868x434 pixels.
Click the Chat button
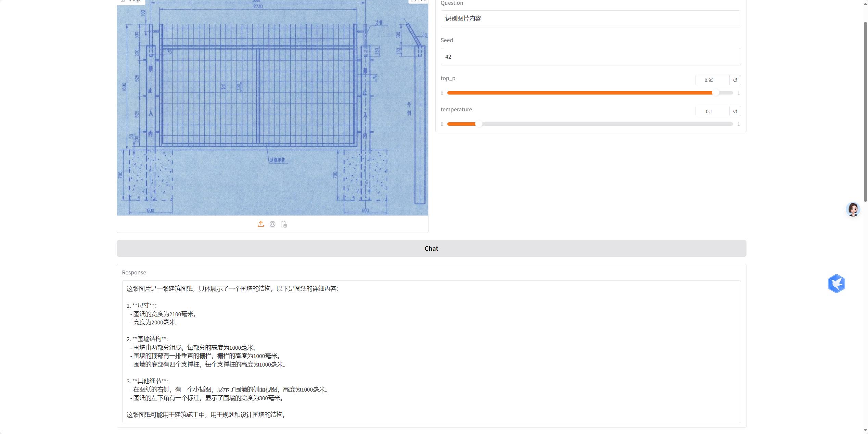(x=431, y=248)
